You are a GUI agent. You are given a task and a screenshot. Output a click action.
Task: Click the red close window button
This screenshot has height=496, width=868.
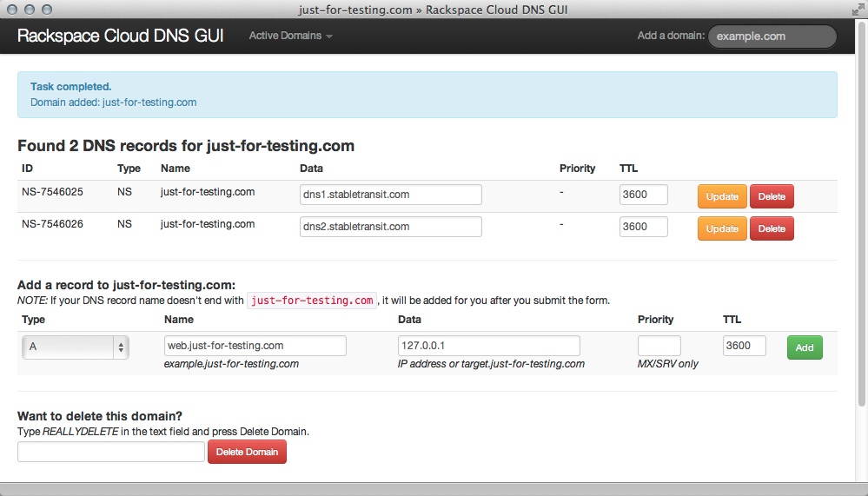coord(12,10)
